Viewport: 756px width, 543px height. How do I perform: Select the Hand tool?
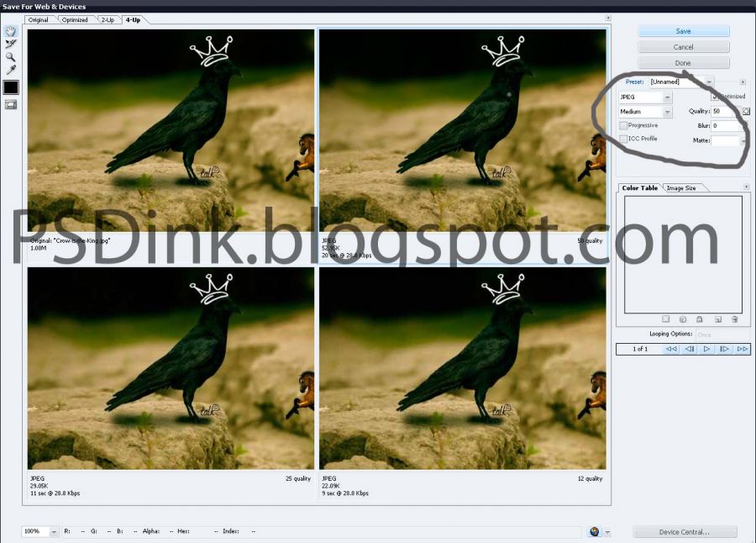pyautogui.click(x=11, y=31)
